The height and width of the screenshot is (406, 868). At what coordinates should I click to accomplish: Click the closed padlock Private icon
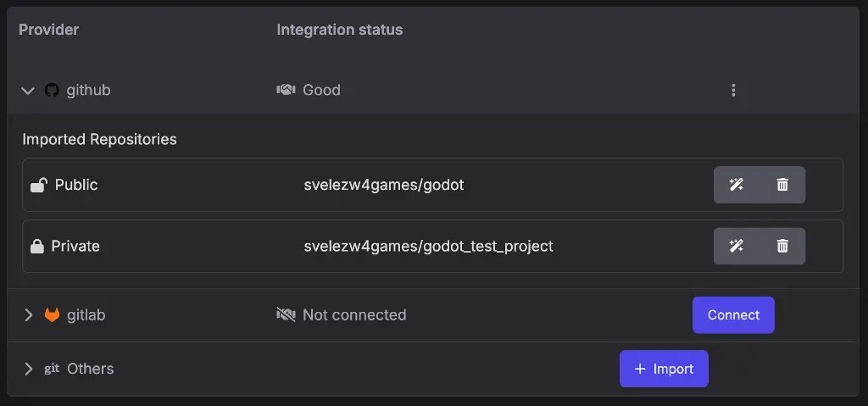pyautogui.click(x=37, y=246)
